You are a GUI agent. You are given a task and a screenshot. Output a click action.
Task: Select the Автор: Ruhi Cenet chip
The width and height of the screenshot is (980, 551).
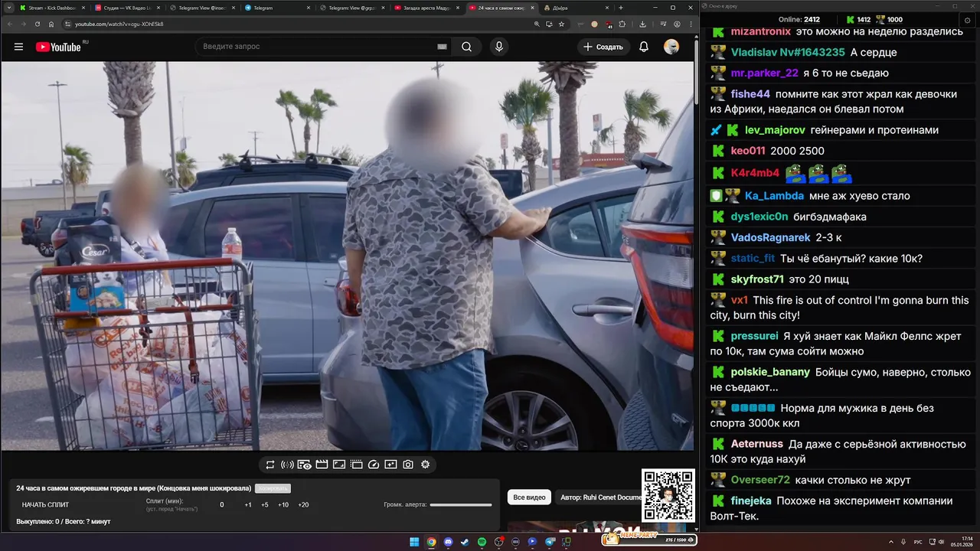click(x=600, y=497)
